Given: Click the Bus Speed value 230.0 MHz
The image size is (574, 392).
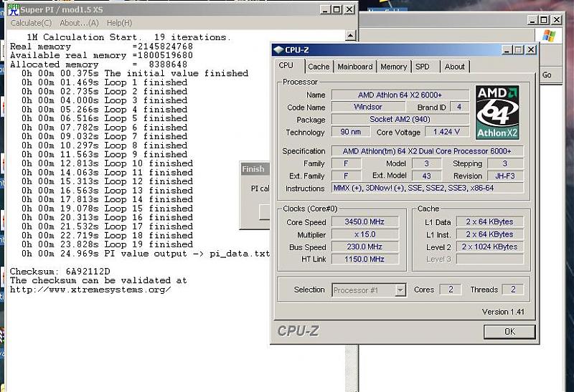Looking at the screenshot, I should point(364,247).
